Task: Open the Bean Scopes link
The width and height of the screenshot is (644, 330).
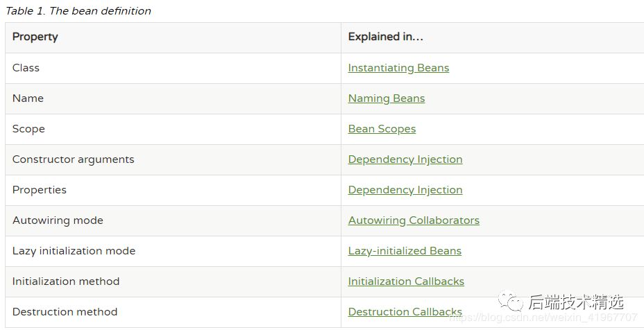Action: tap(382, 129)
